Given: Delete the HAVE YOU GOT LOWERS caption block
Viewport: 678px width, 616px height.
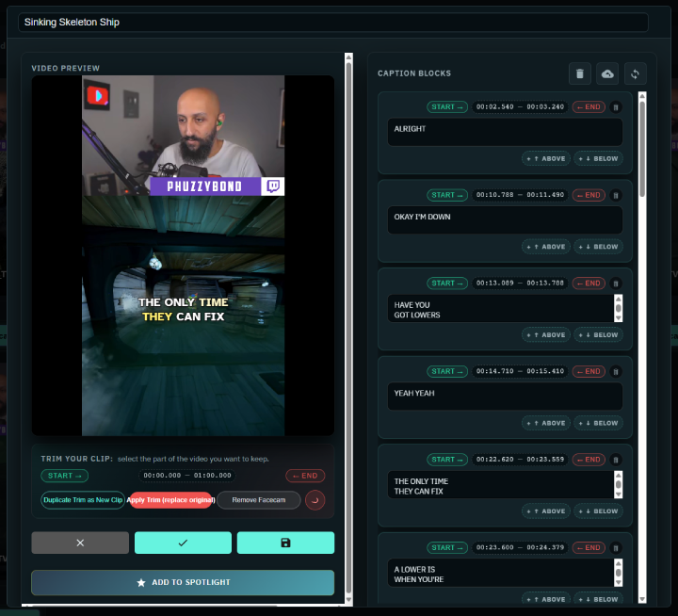Looking at the screenshot, I should click(x=616, y=284).
